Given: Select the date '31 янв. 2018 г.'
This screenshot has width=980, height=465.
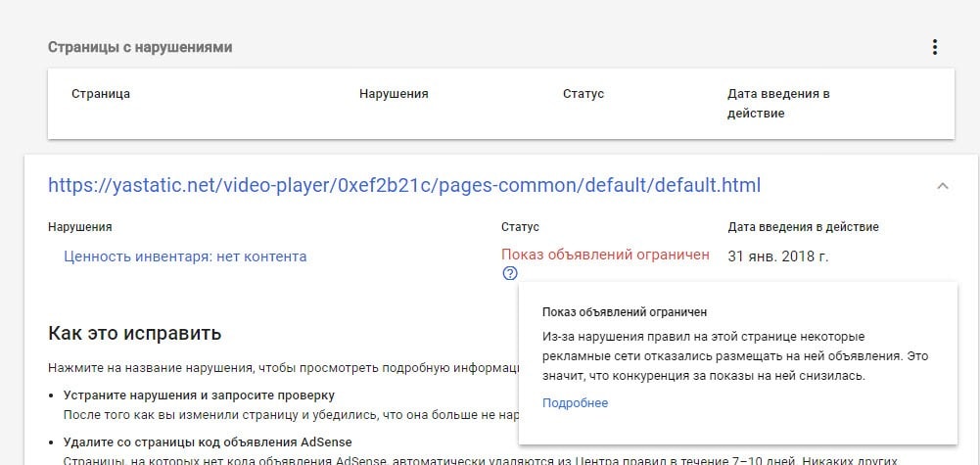Looking at the screenshot, I should [778, 256].
